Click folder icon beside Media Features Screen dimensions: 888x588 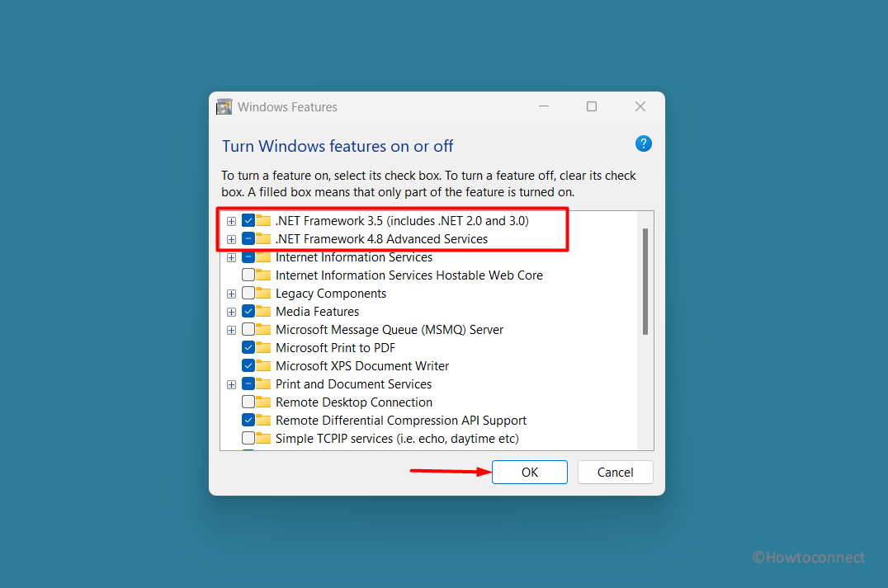(x=263, y=311)
